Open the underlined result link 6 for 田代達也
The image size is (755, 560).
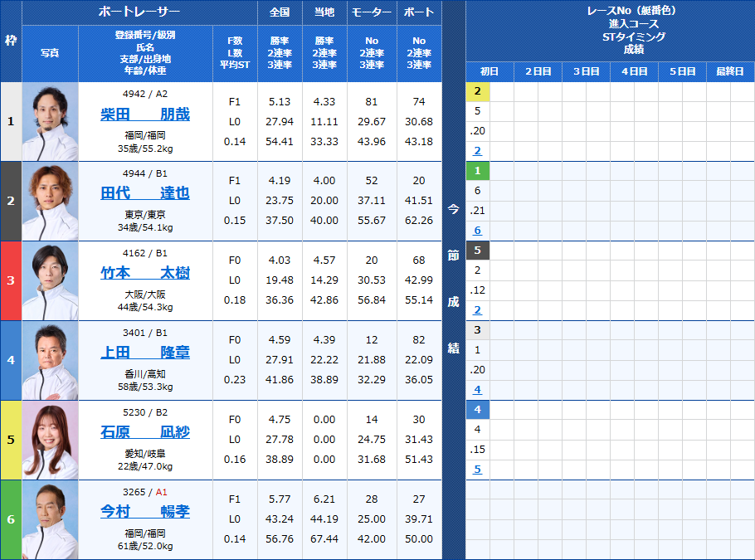[477, 230]
